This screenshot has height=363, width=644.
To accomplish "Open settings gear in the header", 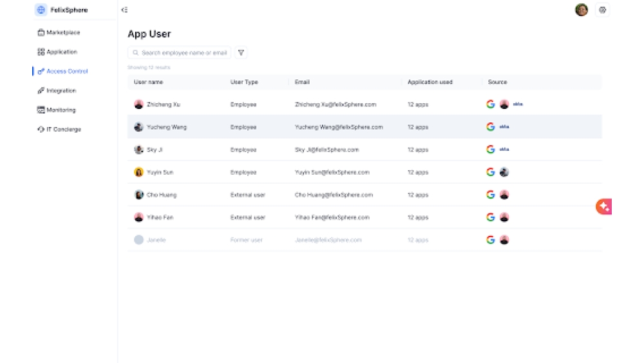I will point(602,10).
